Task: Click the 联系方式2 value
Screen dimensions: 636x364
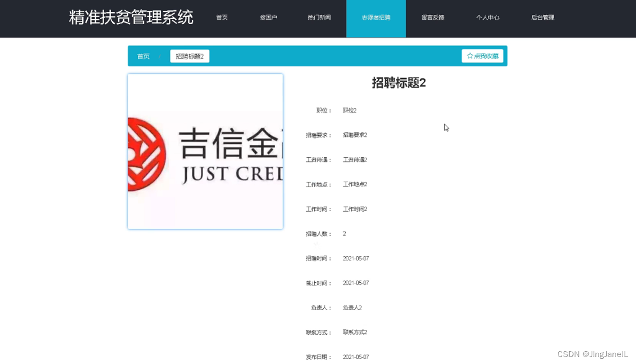Action: click(355, 332)
